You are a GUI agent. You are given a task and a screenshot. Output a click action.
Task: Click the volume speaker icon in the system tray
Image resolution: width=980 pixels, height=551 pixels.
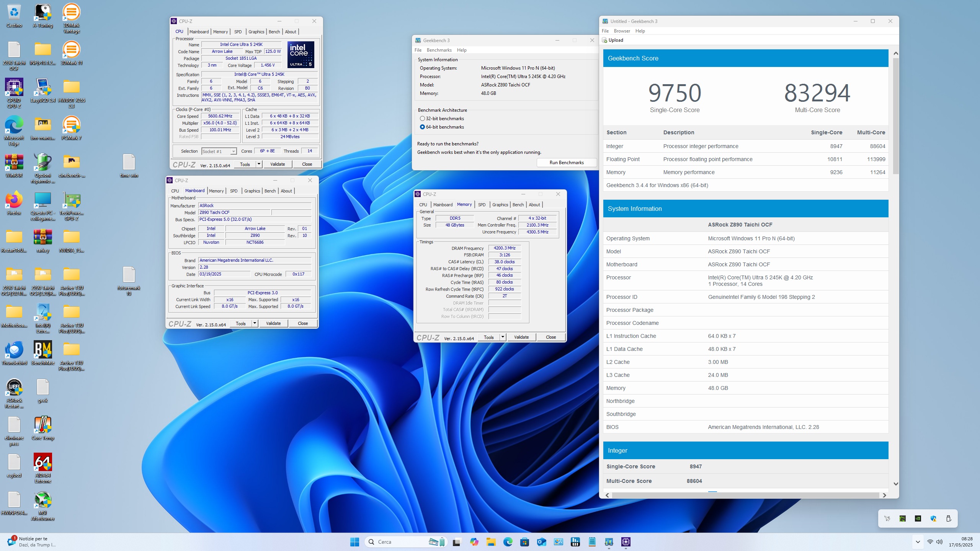point(939,542)
